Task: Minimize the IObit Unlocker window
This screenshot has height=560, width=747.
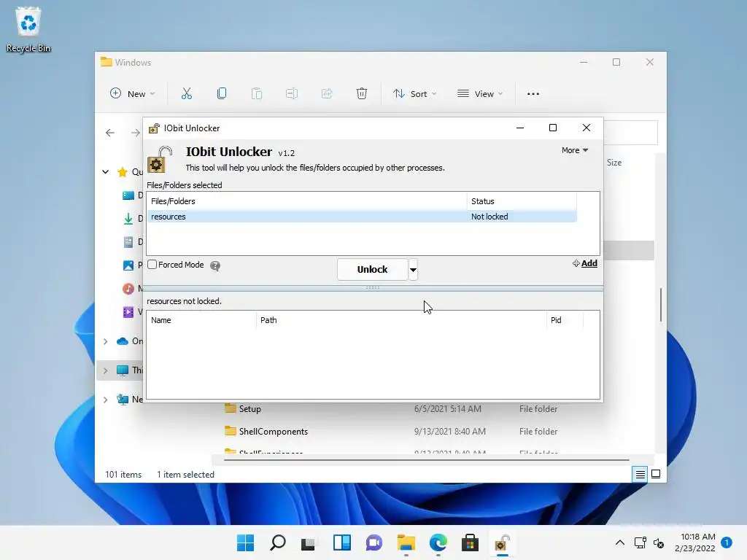Action: point(520,128)
